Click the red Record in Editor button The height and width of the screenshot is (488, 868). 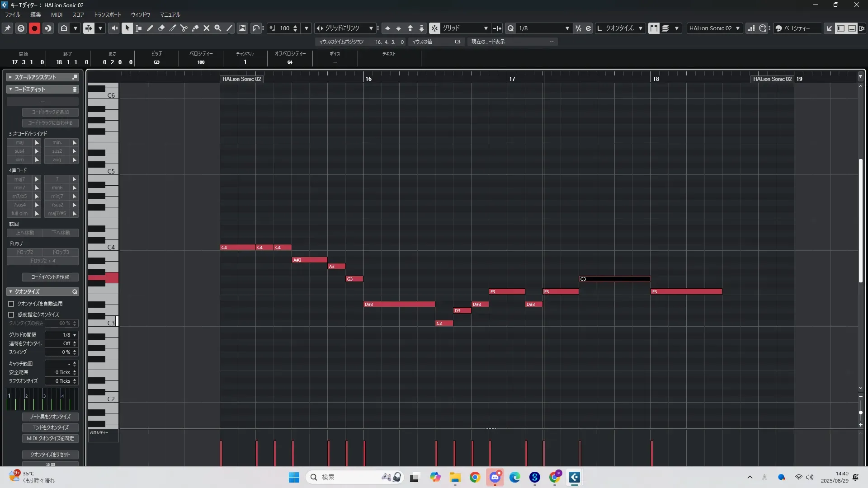(x=34, y=28)
